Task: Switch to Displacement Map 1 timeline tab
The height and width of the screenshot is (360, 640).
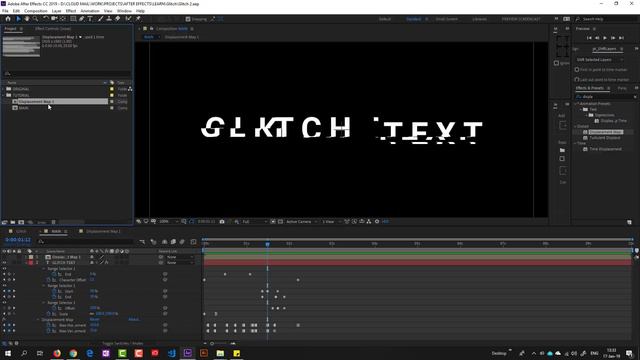Action: (103, 231)
